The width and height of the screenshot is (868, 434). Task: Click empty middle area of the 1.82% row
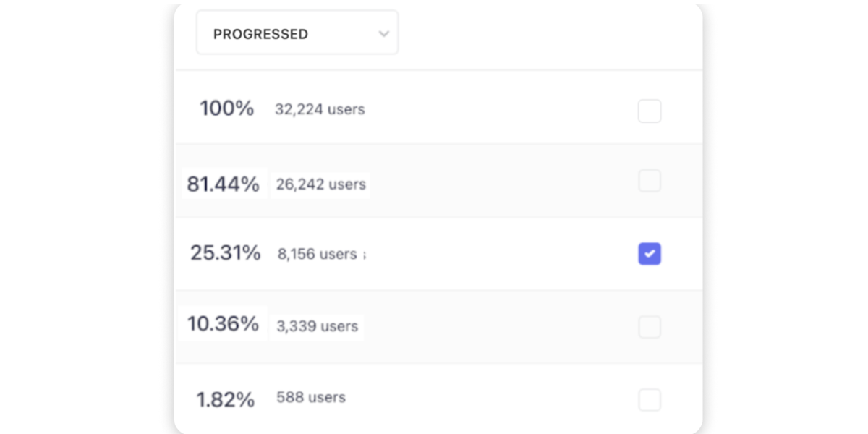click(x=492, y=399)
